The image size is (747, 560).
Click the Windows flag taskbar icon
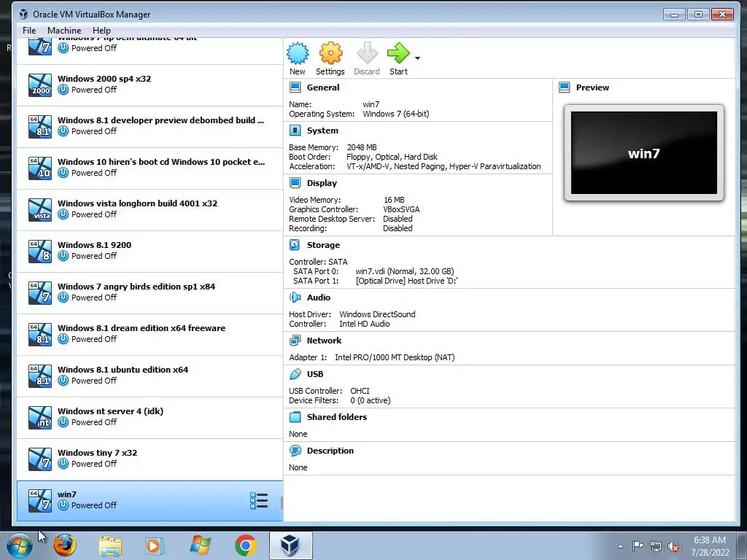200,545
